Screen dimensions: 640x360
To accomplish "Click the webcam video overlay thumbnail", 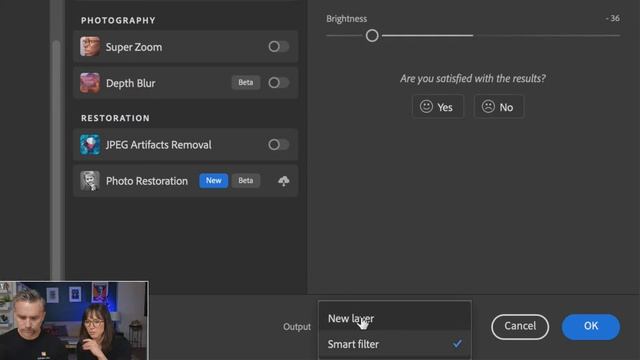I will point(74,320).
